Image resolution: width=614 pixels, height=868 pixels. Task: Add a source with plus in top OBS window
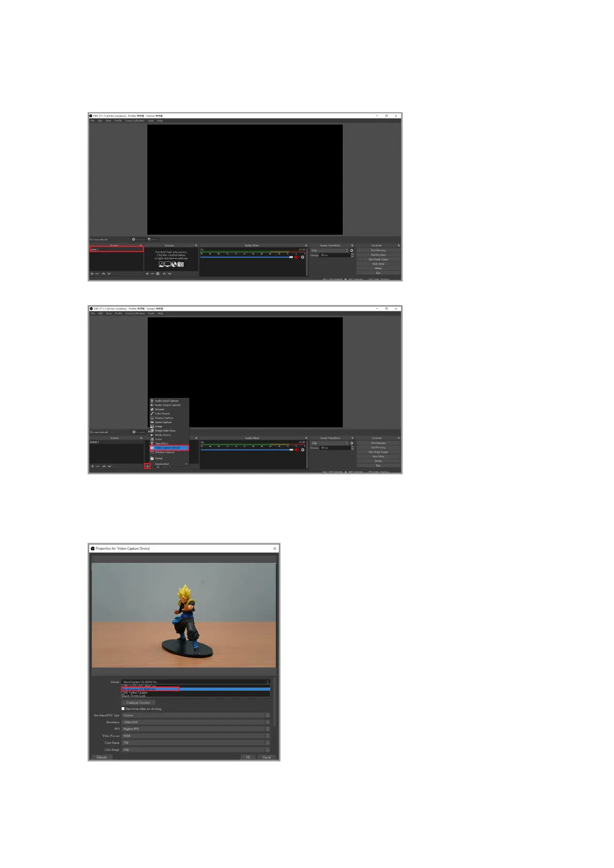pos(147,274)
